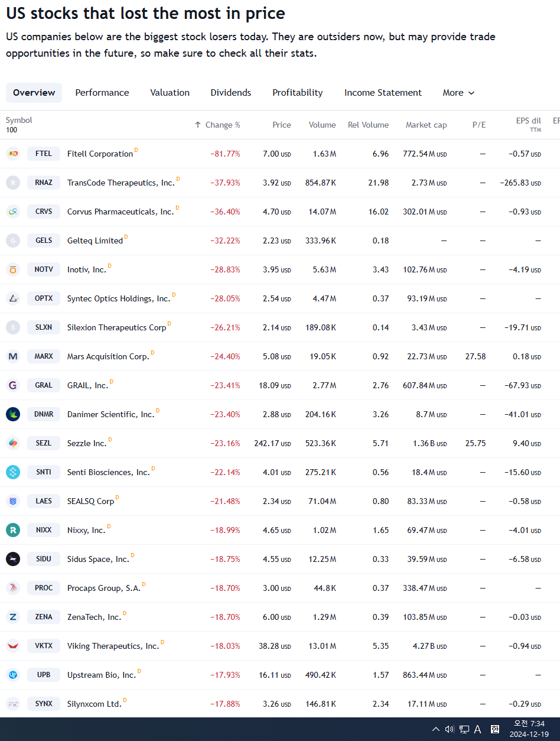This screenshot has width=560, height=741.
Task: Open the RNAZ ticker link
Action: (44, 183)
